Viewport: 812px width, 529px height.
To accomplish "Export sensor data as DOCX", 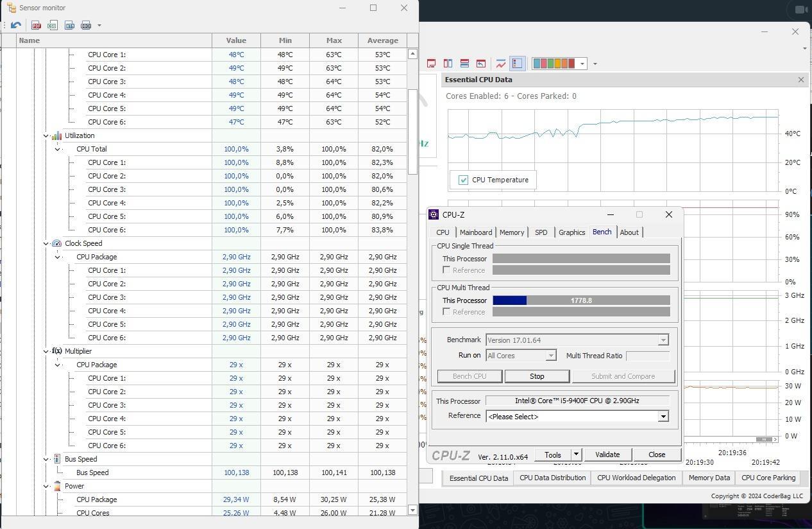I will (86, 25).
